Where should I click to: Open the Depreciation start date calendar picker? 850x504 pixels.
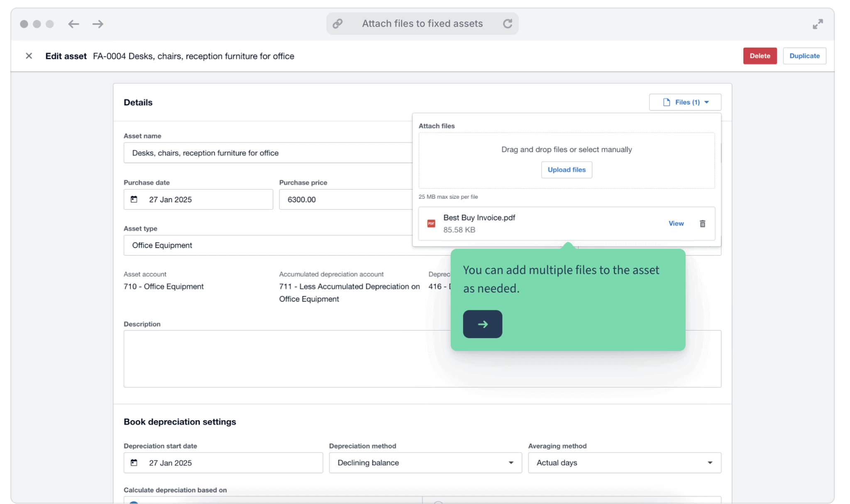134,463
